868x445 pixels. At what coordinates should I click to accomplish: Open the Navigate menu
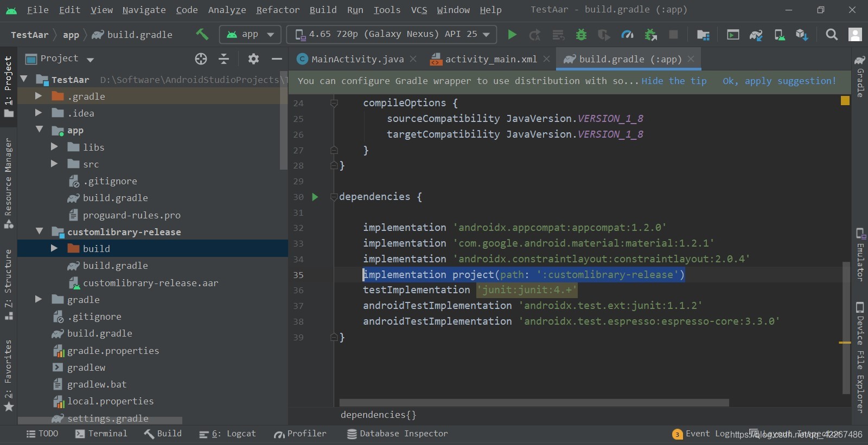pos(144,10)
